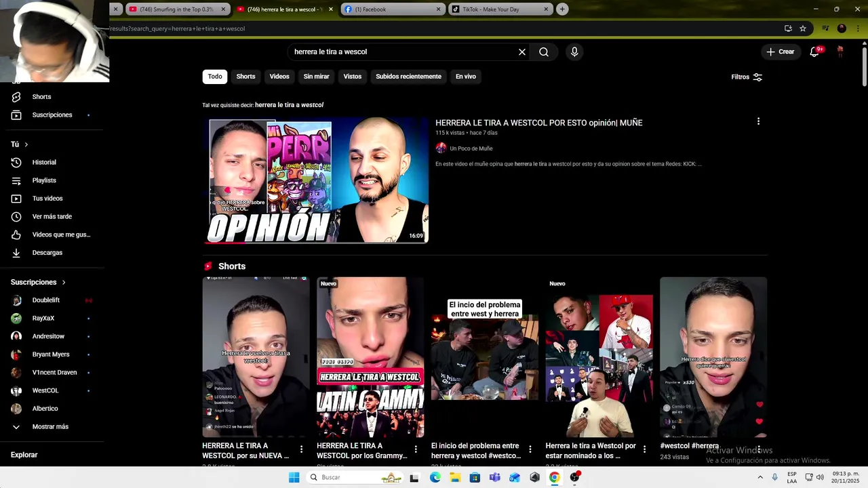This screenshot has width=868, height=488.
Task: Open Windows Start menu
Action: (x=294, y=478)
